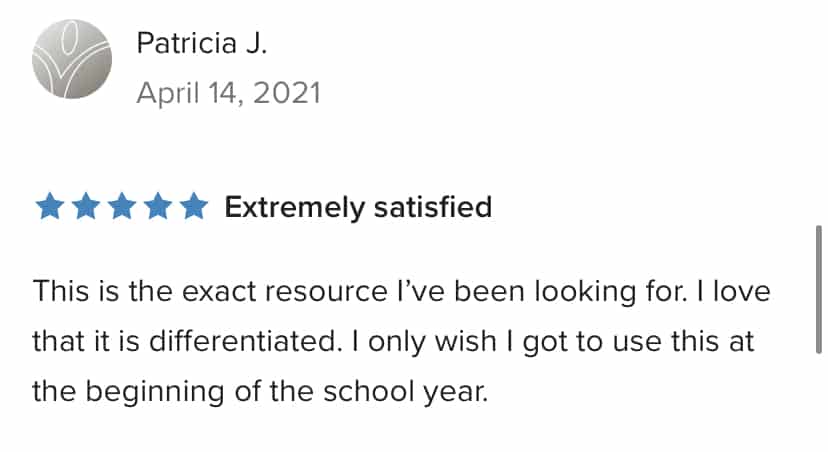Click the word differentiated in the review
This screenshot has height=452, width=828.
pos(242,341)
